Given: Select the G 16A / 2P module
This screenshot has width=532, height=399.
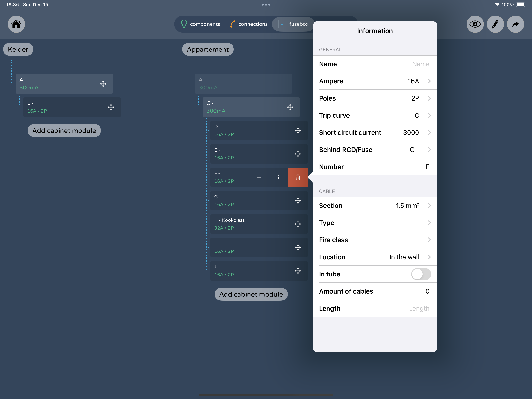Looking at the screenshot, I should pyautogui.click(x=259, y=200).
